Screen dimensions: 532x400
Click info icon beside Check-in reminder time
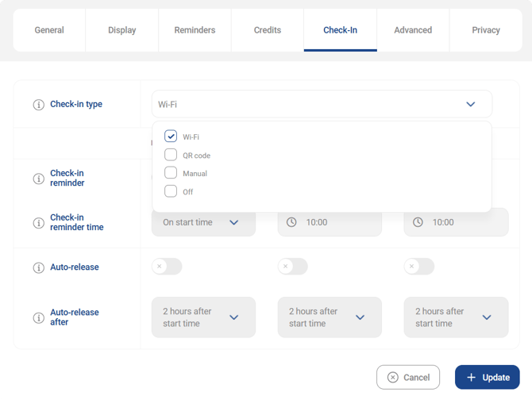coord(39,223)
